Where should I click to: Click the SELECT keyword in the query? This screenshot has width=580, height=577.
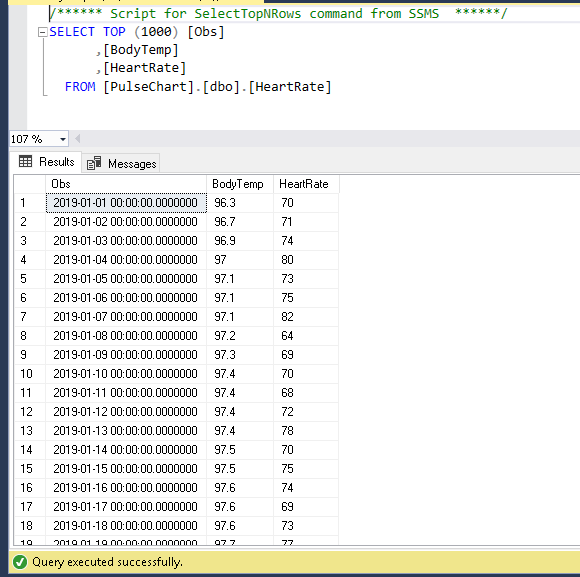(72, 32)
